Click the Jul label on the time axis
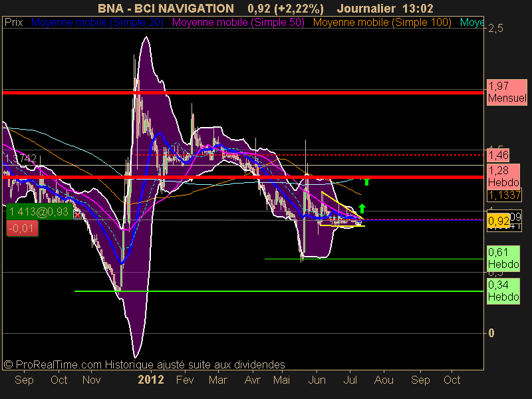532x399 pixels. click(350, 380)
